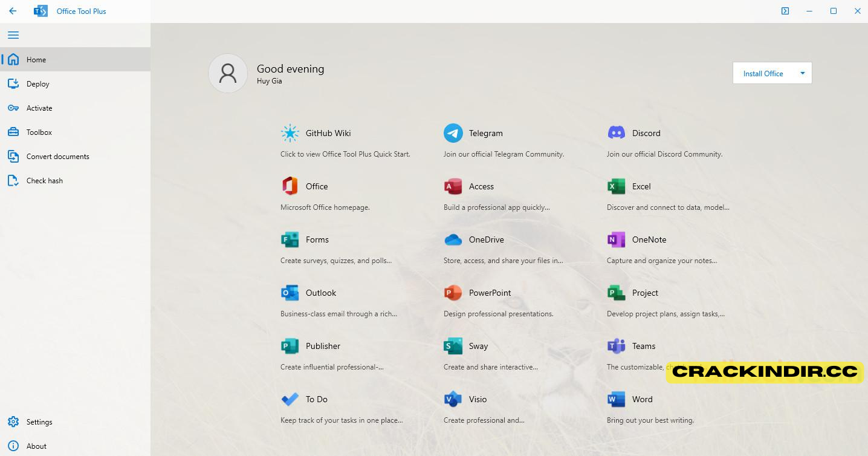This screenshot has height=456, width=868.
Task: Click the 'Good evening' greeting text
Action: click(291, 69)
